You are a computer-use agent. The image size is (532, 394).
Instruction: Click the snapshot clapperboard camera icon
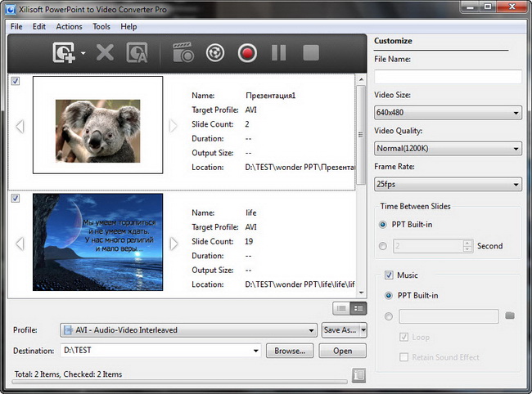183,54
